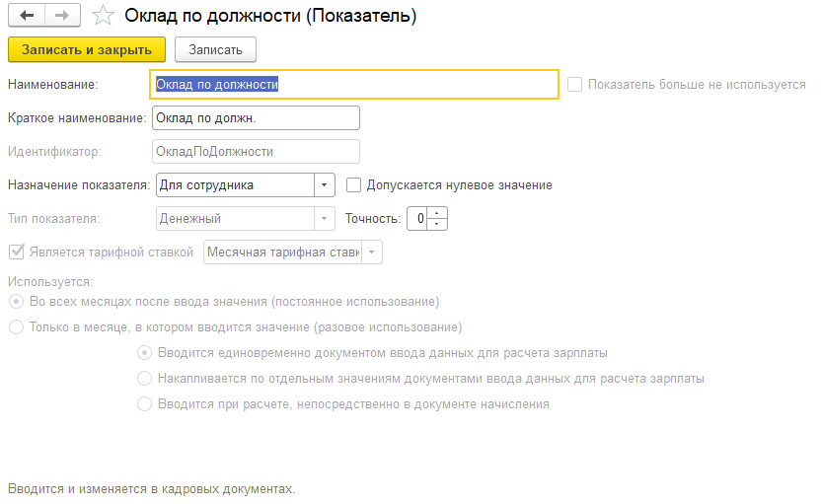Image resolution: width=821 pixels, height=504 pixels.
Task: Decrease precision value with down spinner arrow
Action: click(439, 224)
